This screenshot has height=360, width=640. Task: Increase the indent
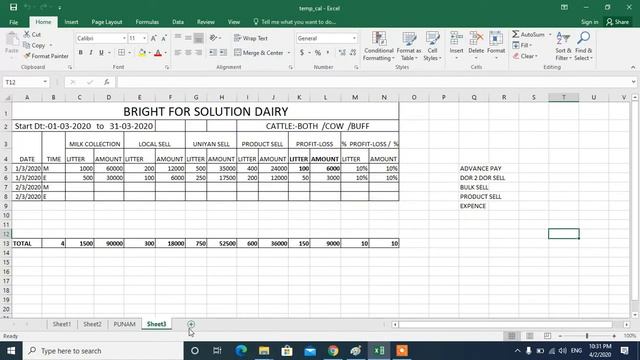(223, 53)
